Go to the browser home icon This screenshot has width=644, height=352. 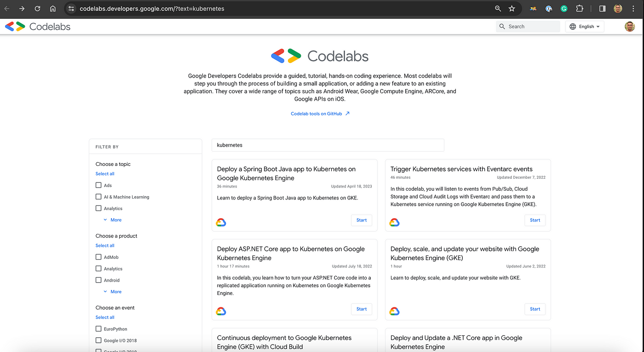click(53, 9)
